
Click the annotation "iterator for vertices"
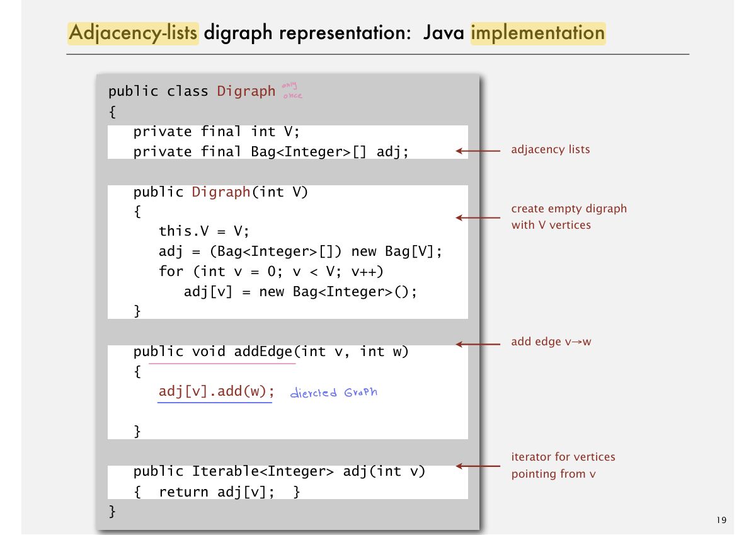click(563, 457)
